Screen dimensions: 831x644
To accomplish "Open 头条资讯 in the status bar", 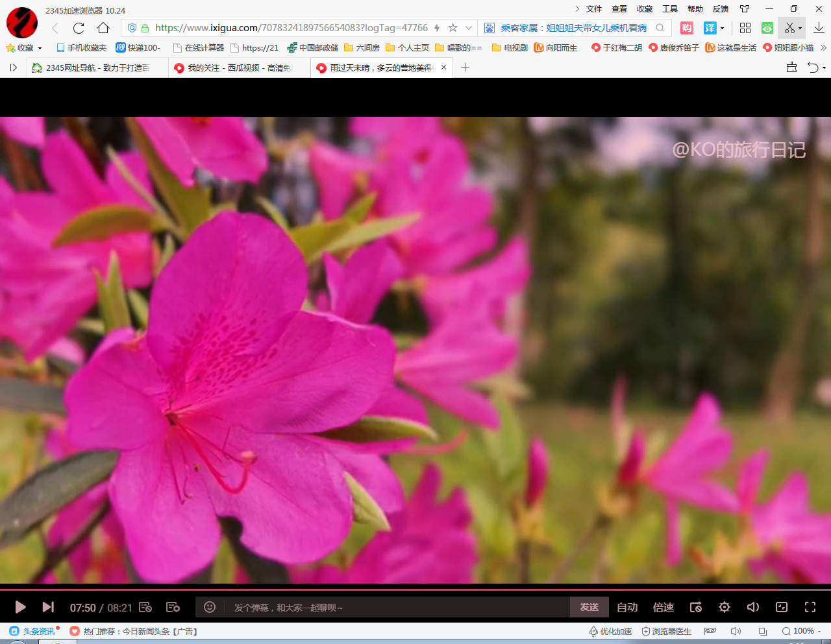I will [x=32, y=631].
